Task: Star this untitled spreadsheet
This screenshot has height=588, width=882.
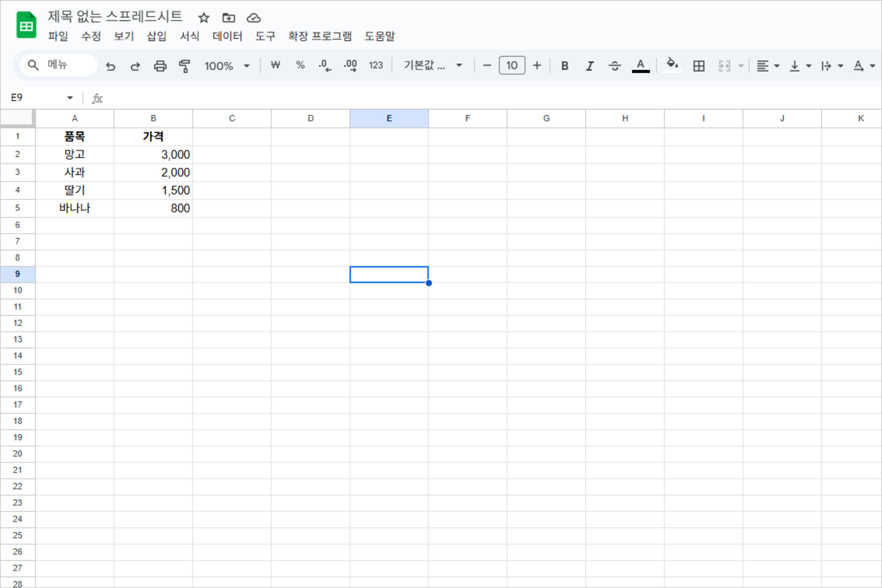Action: pos(204,18)
